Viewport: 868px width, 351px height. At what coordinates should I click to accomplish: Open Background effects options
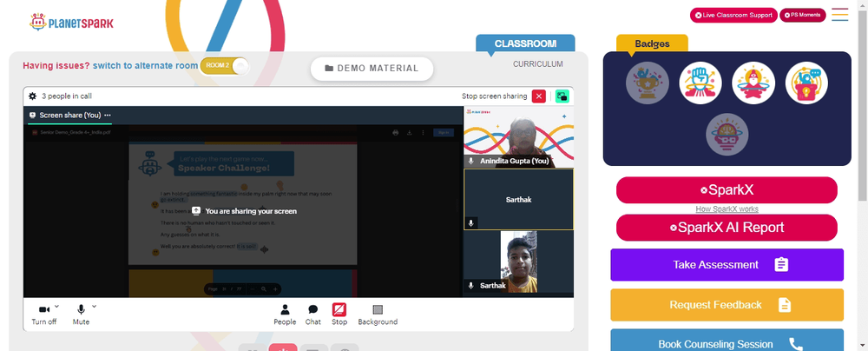[378, 315]
